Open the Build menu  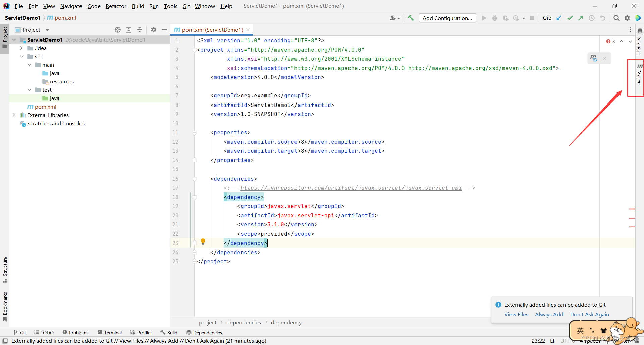[138, 6]
